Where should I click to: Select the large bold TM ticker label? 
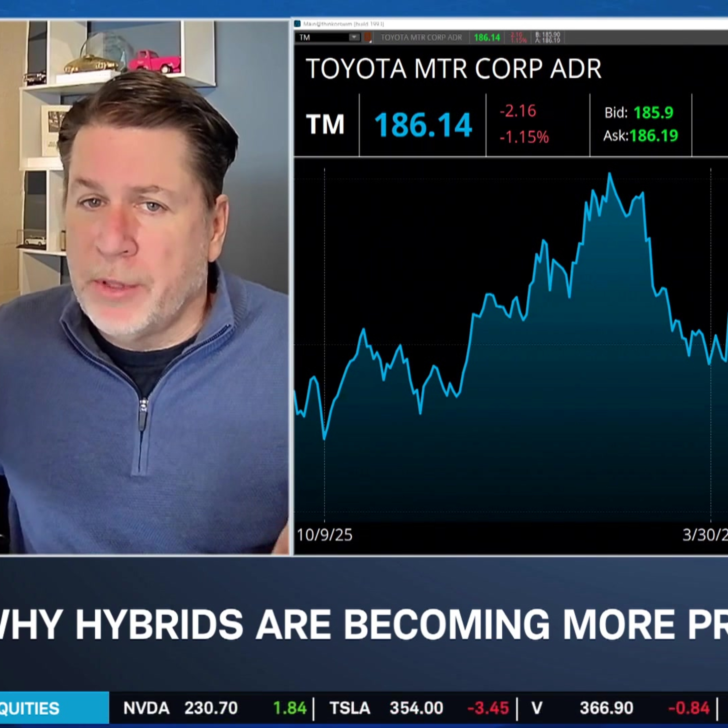(325, 124)
